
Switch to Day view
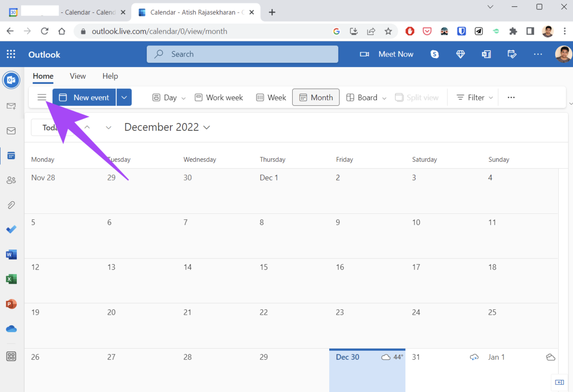click(x=165, y=97)
